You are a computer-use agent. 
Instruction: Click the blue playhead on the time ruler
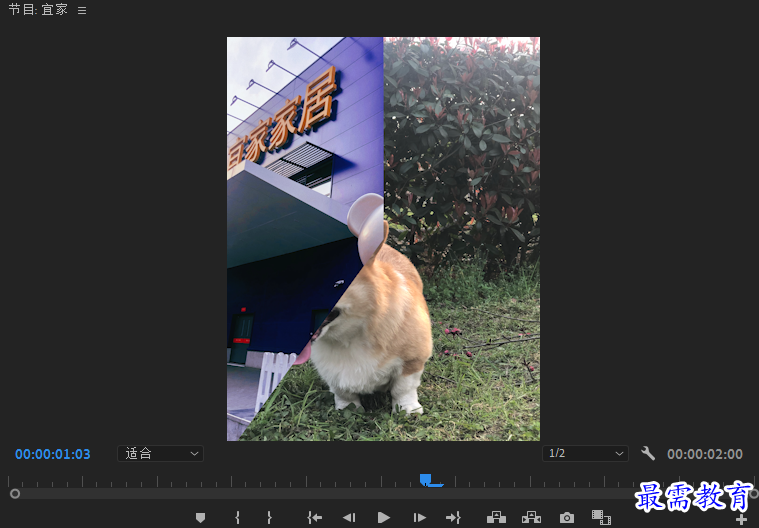click(x=426, y=480)
